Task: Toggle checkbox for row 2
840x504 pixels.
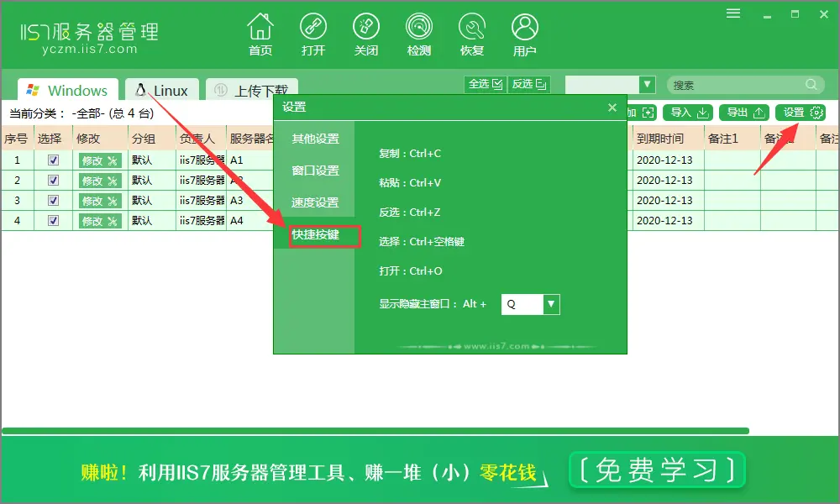Action: (53, 181)
